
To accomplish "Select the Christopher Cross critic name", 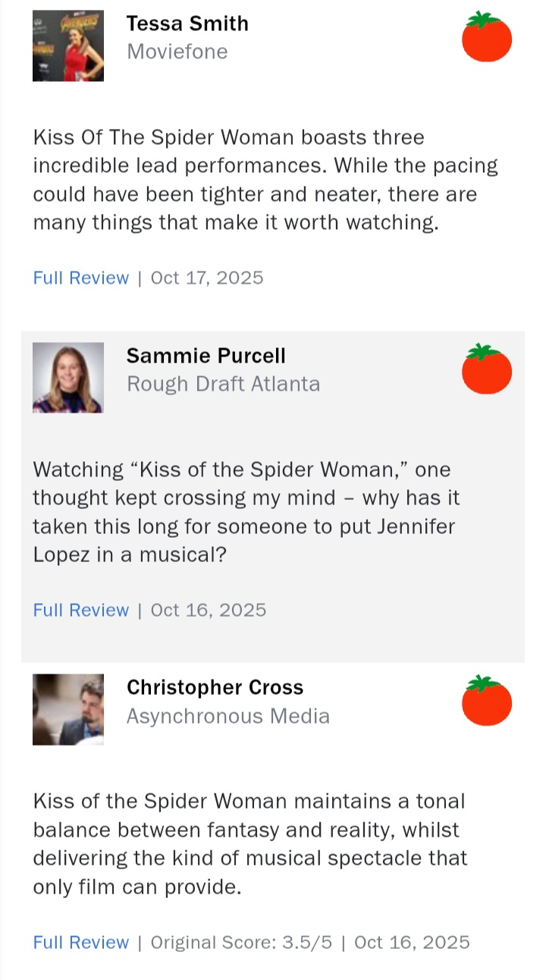I will pos(215,687).
